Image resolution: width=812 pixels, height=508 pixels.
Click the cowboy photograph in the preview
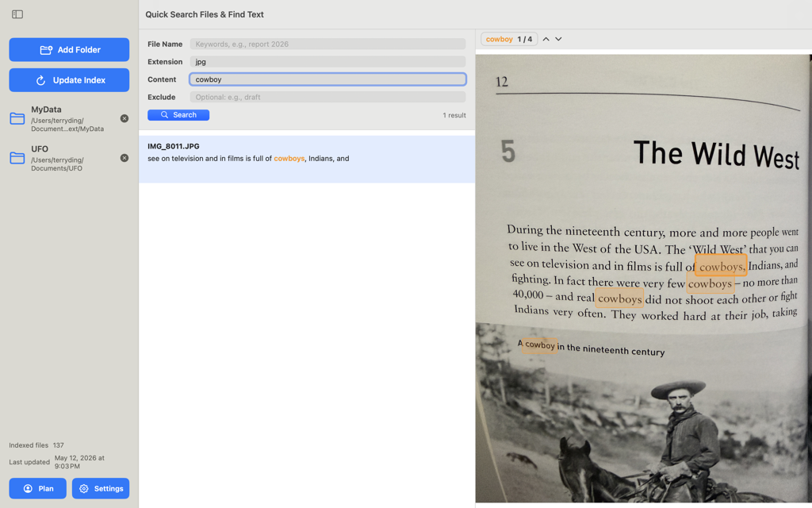[643, 413]
